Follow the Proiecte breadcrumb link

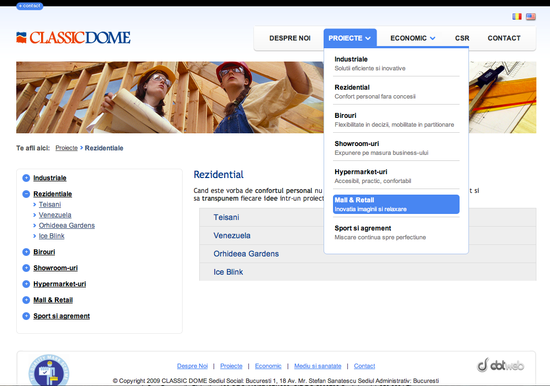click(x=66, y=148)
